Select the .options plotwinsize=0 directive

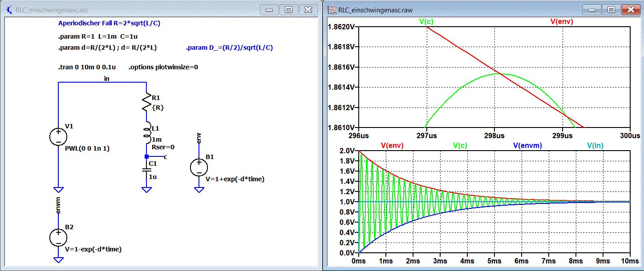(x=163, y=68)
